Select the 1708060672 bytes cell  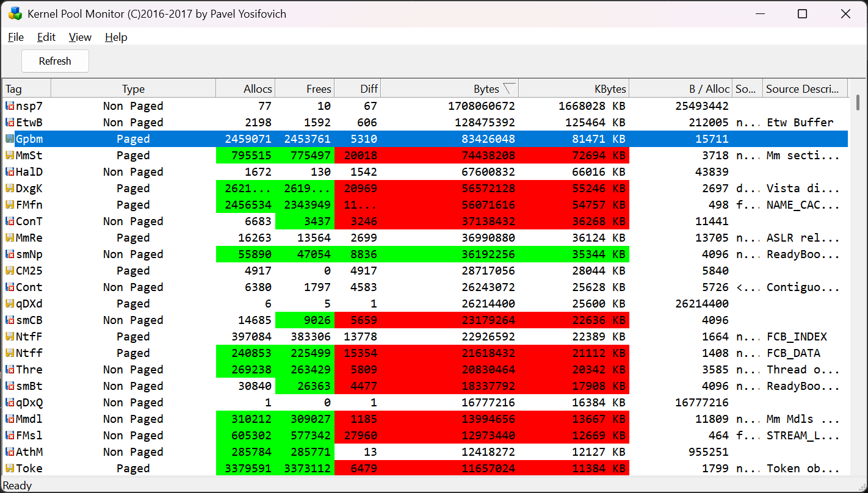449,106
